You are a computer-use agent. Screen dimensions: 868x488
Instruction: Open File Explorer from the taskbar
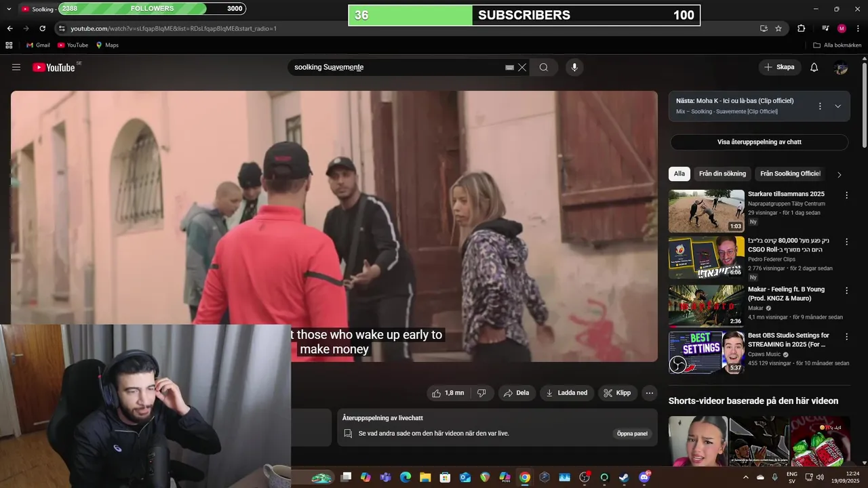coord(425,477)
